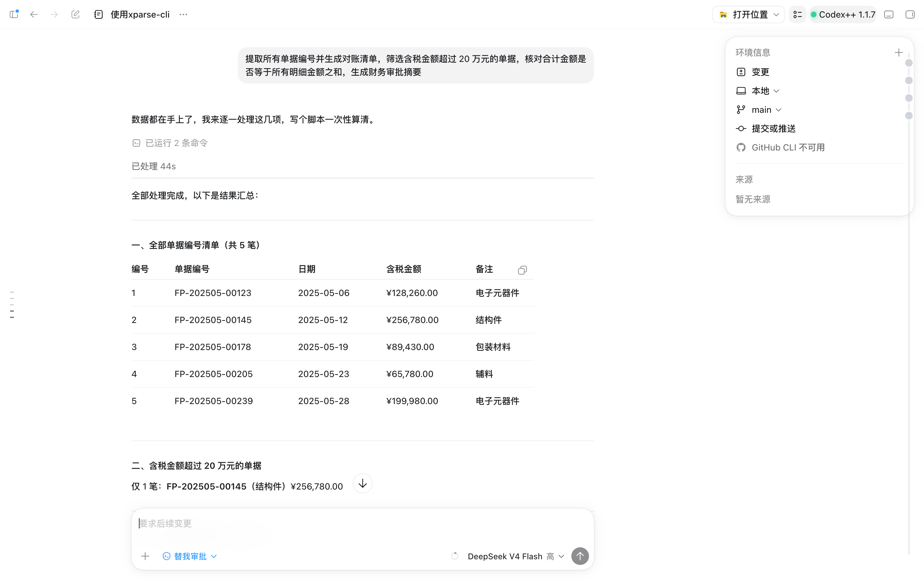This screenshot has width=924, height=580.
Task: Select cell FP-202505-00145 in the table
Action: (x=213, y=320)
